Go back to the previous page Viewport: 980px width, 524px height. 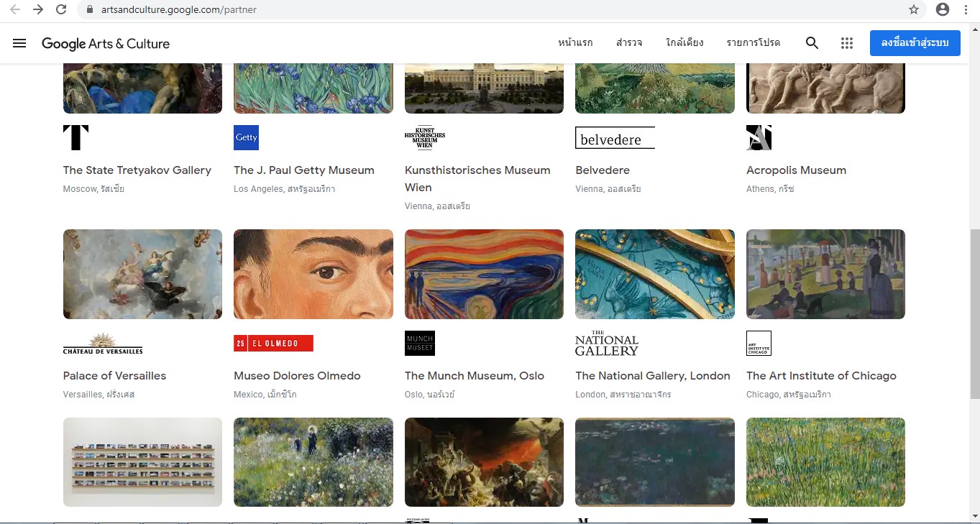click(x=14, y=9)
